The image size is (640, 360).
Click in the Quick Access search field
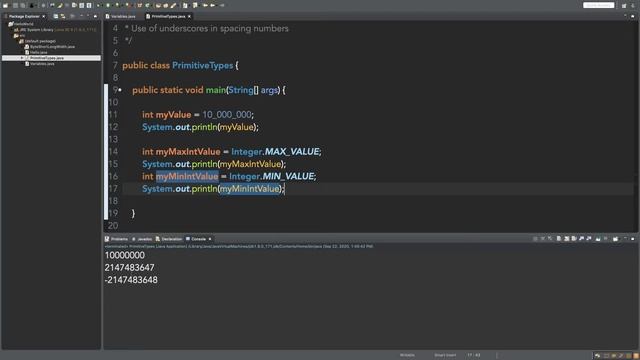[598, 5]
